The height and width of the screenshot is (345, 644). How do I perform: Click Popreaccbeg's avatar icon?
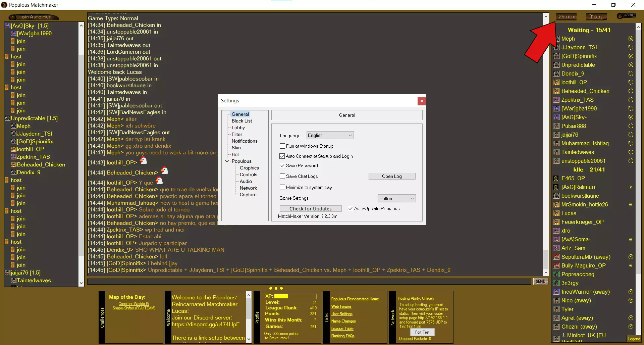pyautogui.click(x=556, y=275)
